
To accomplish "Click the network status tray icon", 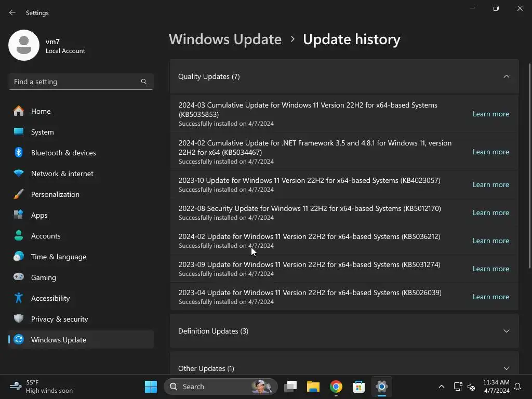I will click(x=458, y=387).
